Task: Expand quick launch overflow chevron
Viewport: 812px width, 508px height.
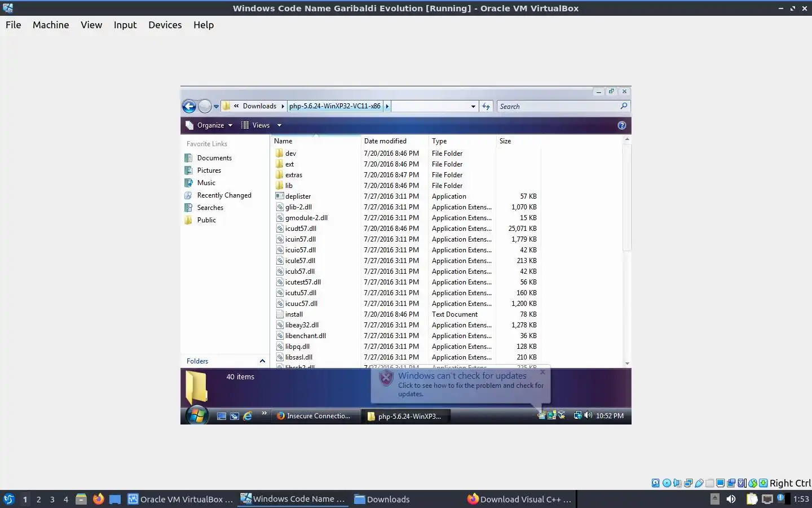Action: [x=264, y=414]
